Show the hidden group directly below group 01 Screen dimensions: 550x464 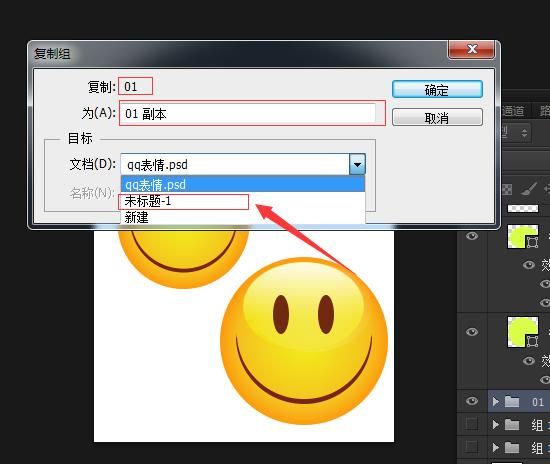pos(472,424)
